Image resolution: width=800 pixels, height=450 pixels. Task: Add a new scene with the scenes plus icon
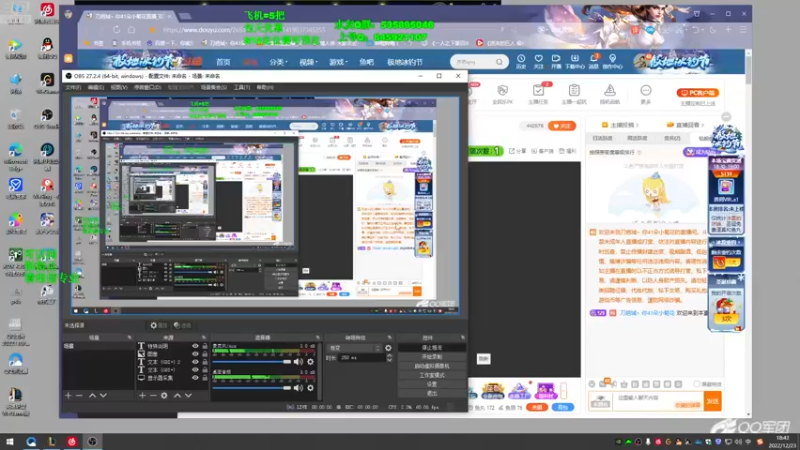pos(68,395)
